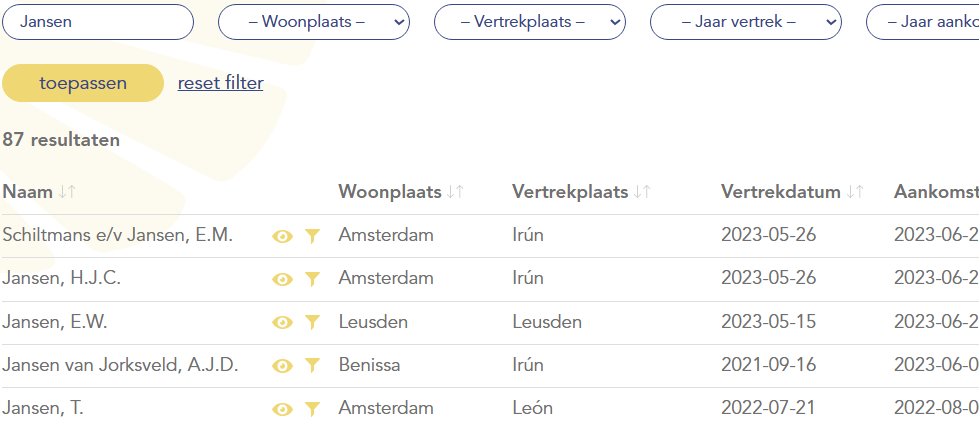This screenshot has height=425, width=979.
Task: Click the eye icon for Jansen, H.J.C.
Action: click(x=282, y=279)
